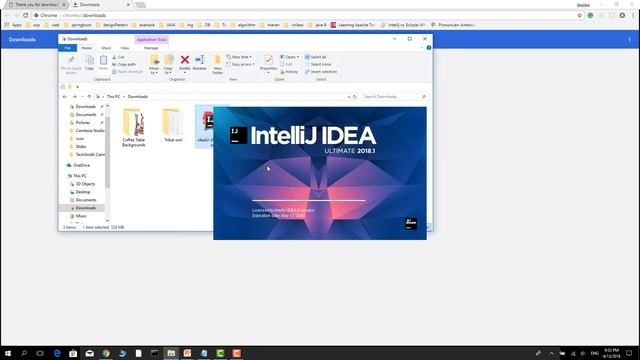Viewport: 640px width, 360px height.
Task: Open the recent locations dropdown arrow
Action: pyautogui.click(x=82, y=97)
